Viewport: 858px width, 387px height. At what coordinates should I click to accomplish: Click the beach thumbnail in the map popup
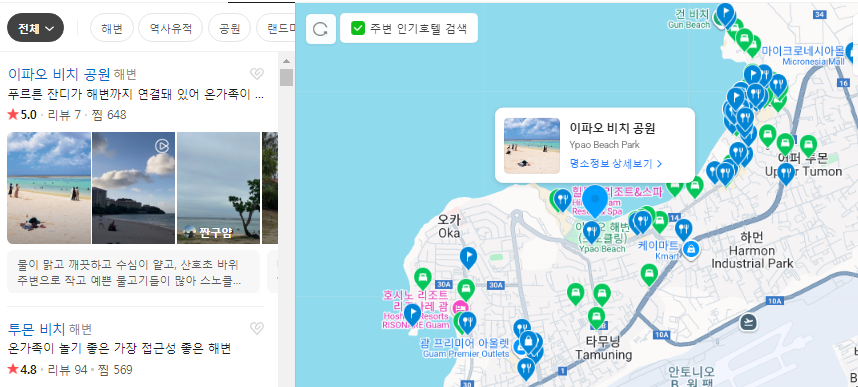tap(532, 146)
